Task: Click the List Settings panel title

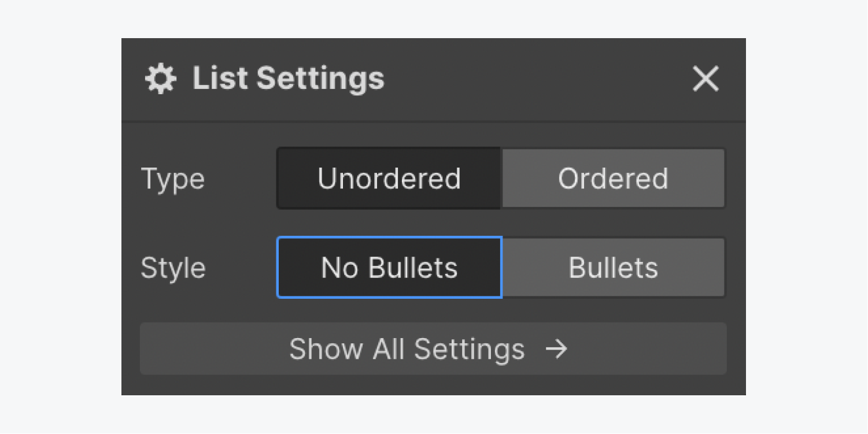Action: [288, 78]
